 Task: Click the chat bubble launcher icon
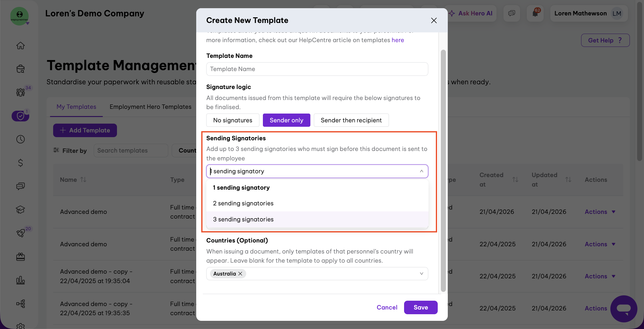[x=624, y=309]
